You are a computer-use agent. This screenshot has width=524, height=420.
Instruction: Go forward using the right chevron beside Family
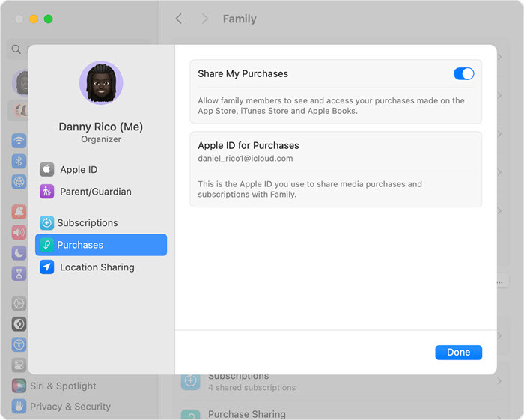(x=204, y=19)
